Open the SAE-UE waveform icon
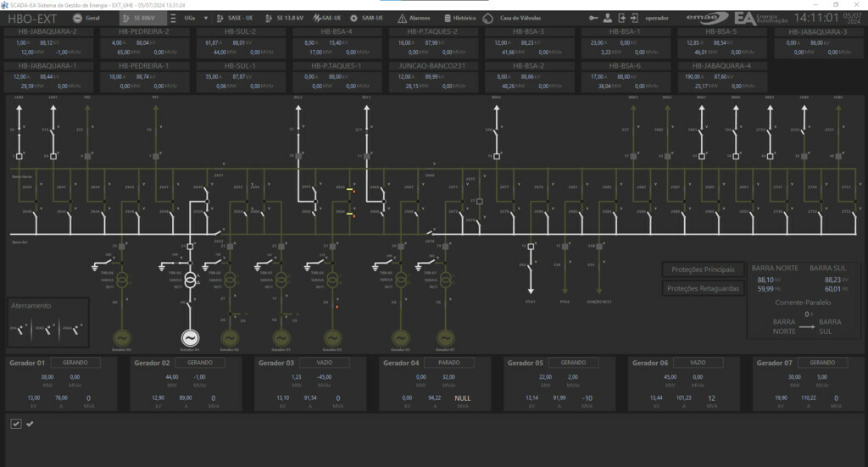This screenshot has height=467, width=868. point(316,18)
